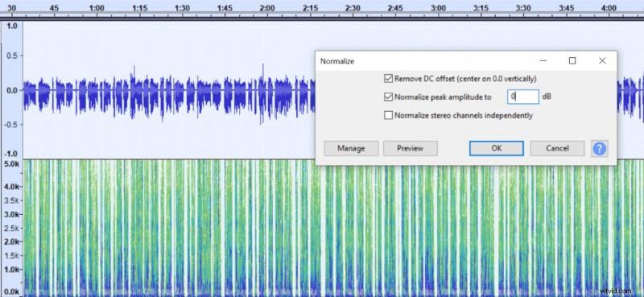Click the 1.0k frequency scale label

pyautogui.click(x=11, y=270)
